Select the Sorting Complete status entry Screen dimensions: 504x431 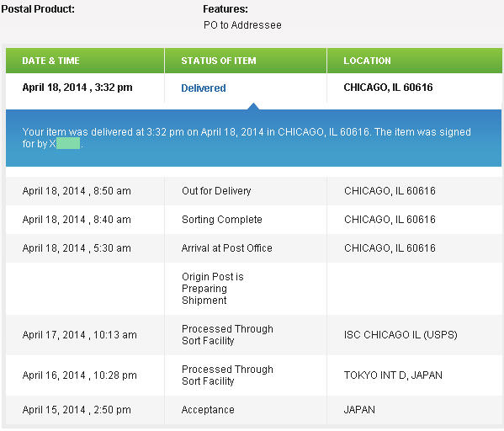pyautogui.click(x=222, y=220)
